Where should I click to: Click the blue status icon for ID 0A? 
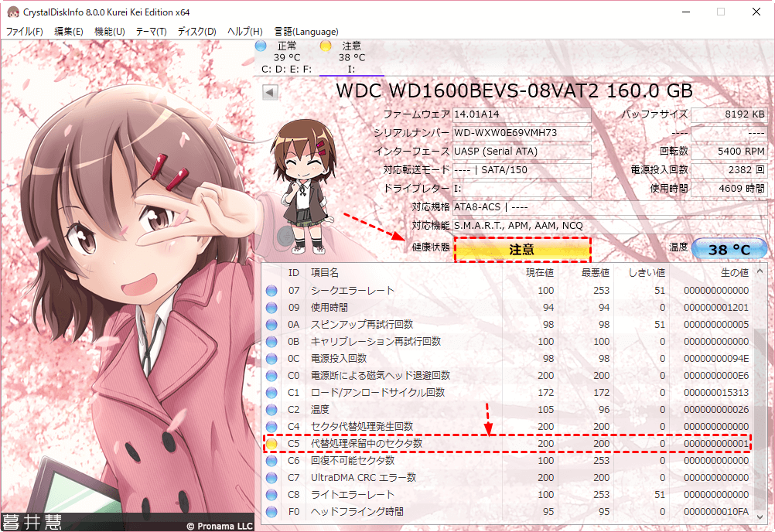click(x=271, y=325)
